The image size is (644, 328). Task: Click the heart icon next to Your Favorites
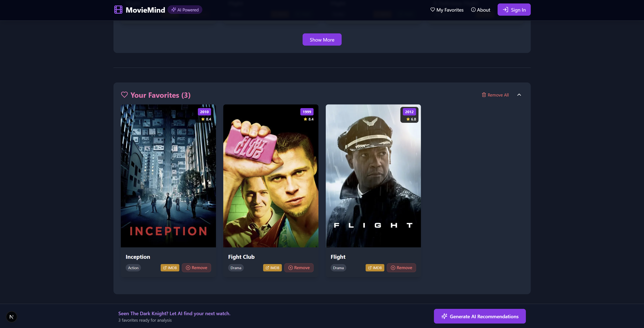tap(124, 95)
